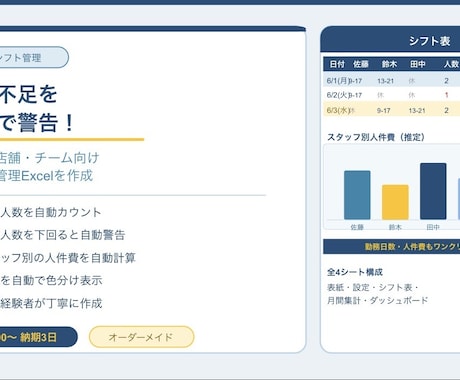Click the 経験者が丁寧に作成 feature line

(x=51, y=303)
